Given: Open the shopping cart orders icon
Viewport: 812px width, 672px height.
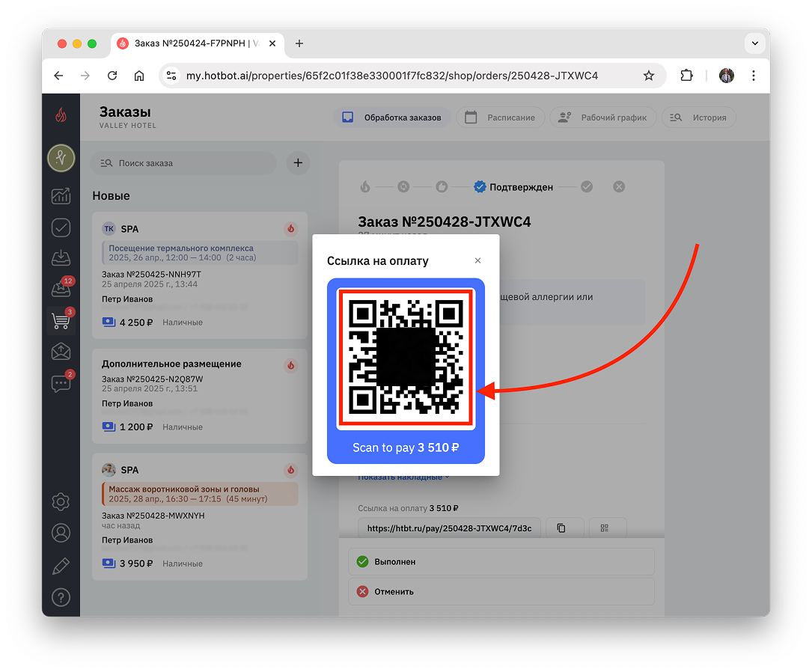Looking at the screenshot, I should click(61, 320).
